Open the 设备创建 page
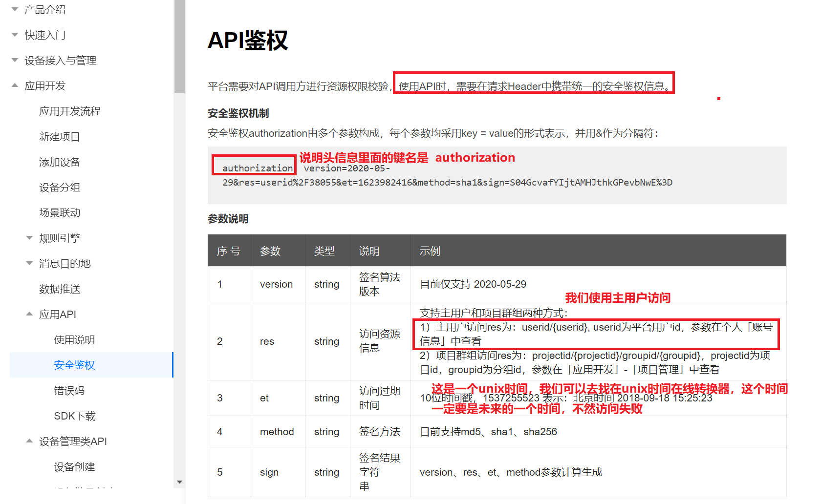821x504 pixels. tap(74, 467)
